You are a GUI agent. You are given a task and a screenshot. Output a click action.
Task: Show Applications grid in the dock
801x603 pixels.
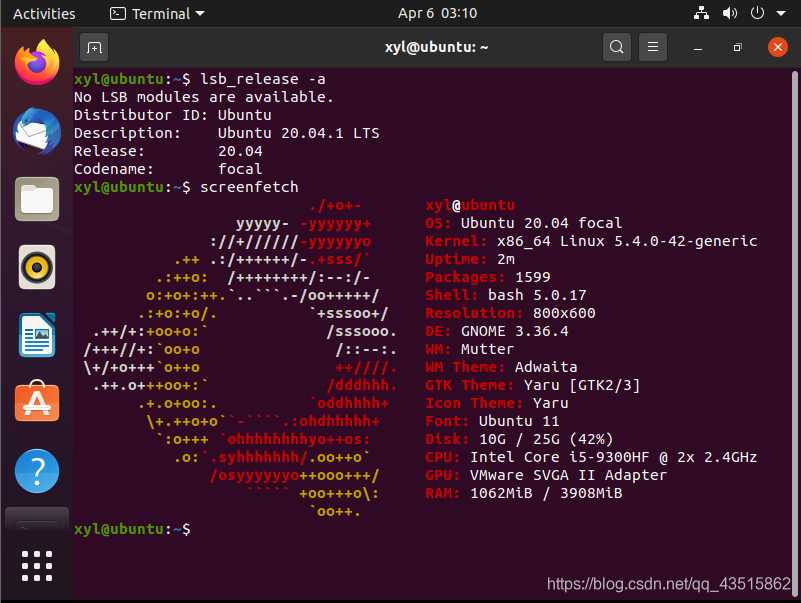point(37,566)
